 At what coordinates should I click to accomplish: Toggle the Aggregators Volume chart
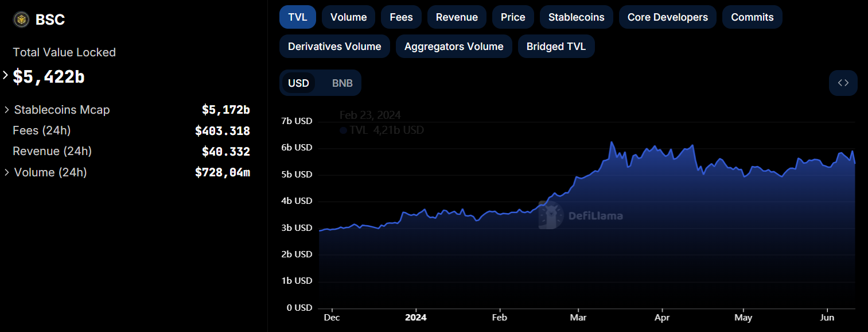tap(454, 47)
